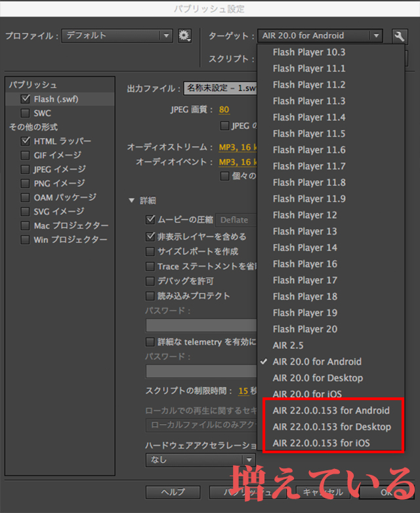The height and width of the screenshot is (513, 420).
Task: Open ローカルファイルにのみアクセス dropdown
Action: pos(201,425)
